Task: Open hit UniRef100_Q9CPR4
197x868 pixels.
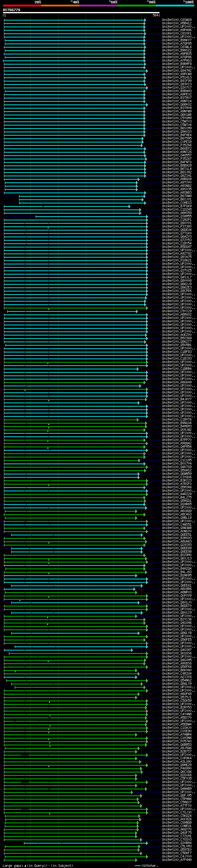Action: [177, 291]
